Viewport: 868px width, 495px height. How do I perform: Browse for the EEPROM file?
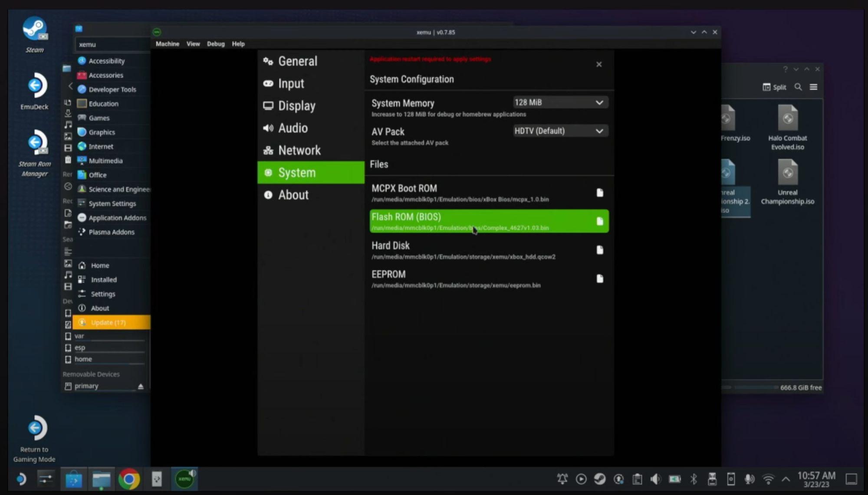(x=599, y=279)
